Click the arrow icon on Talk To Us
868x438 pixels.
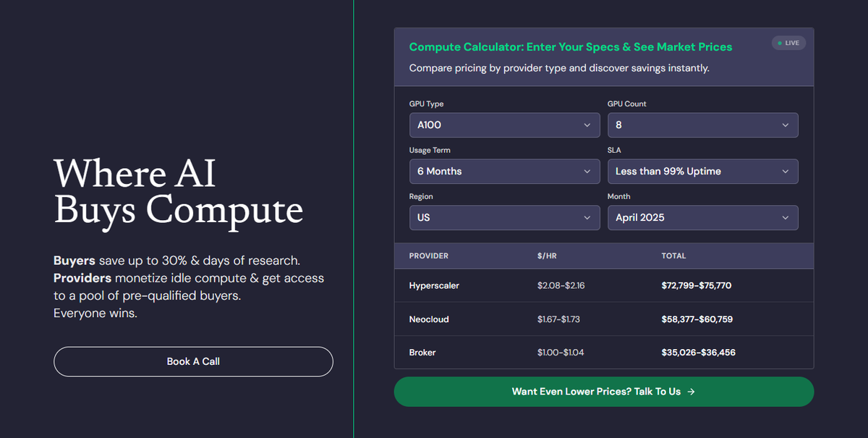692,392
